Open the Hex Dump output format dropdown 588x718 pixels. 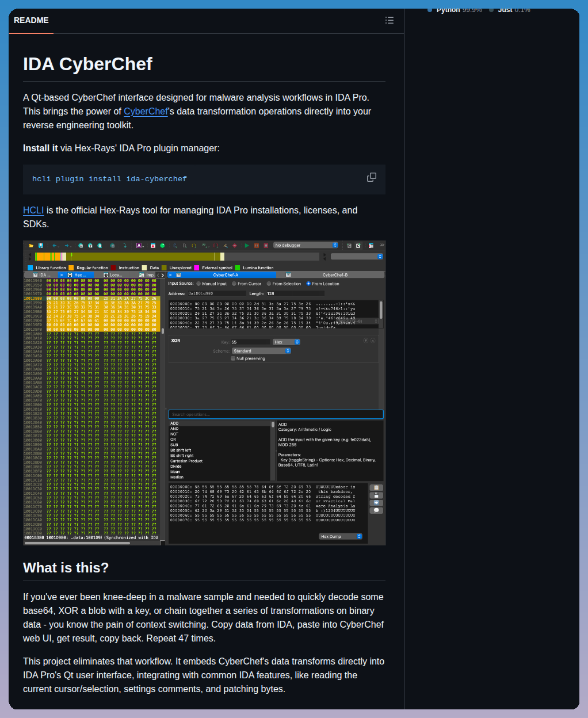coord(341,536)
